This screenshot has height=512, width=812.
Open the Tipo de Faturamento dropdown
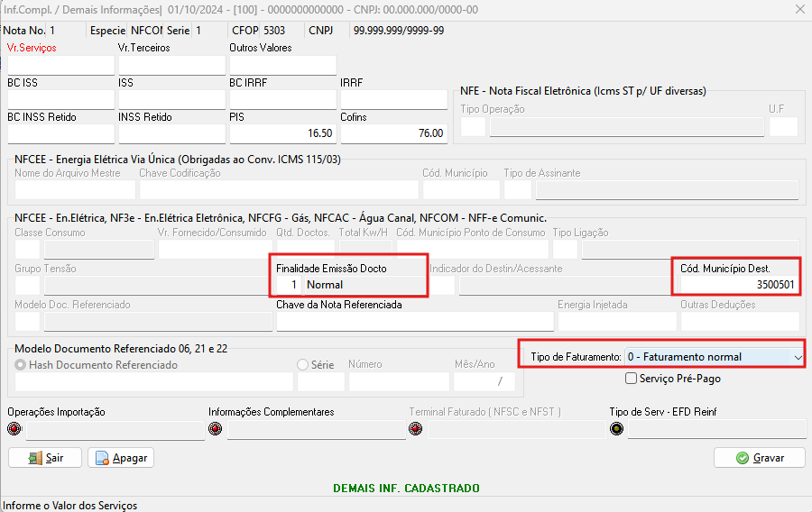798,357
